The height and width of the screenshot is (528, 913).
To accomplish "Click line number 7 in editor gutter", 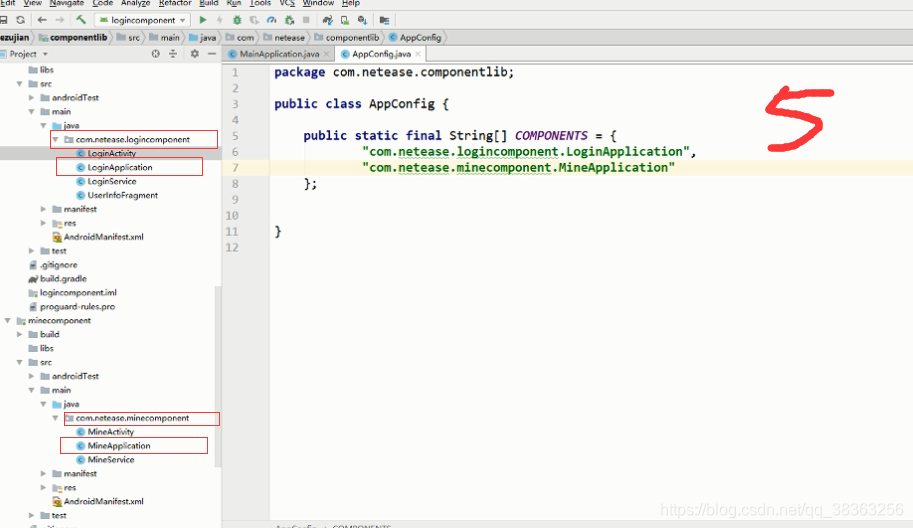I will click(235, 168).
